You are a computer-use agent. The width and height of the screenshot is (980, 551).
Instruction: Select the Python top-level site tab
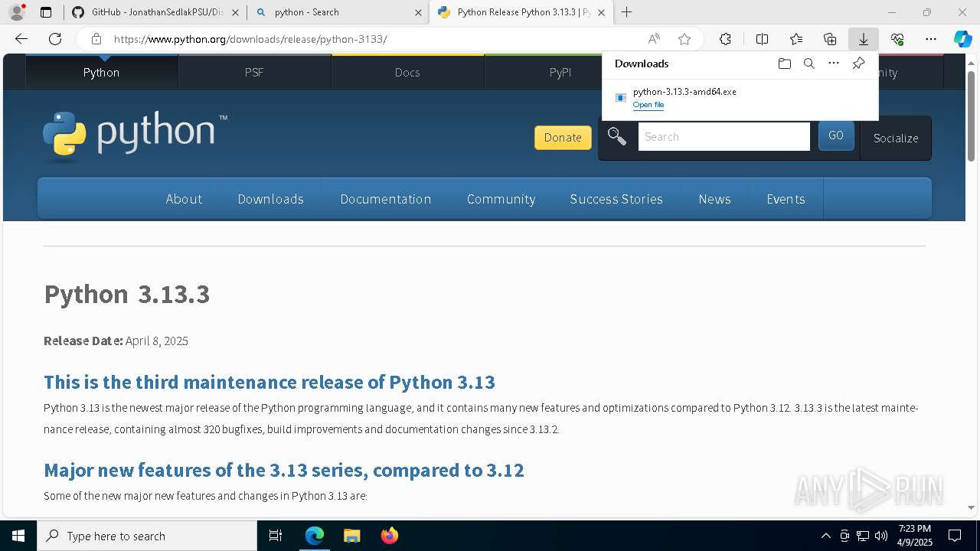pyautogui.click(x=102, y=72)
